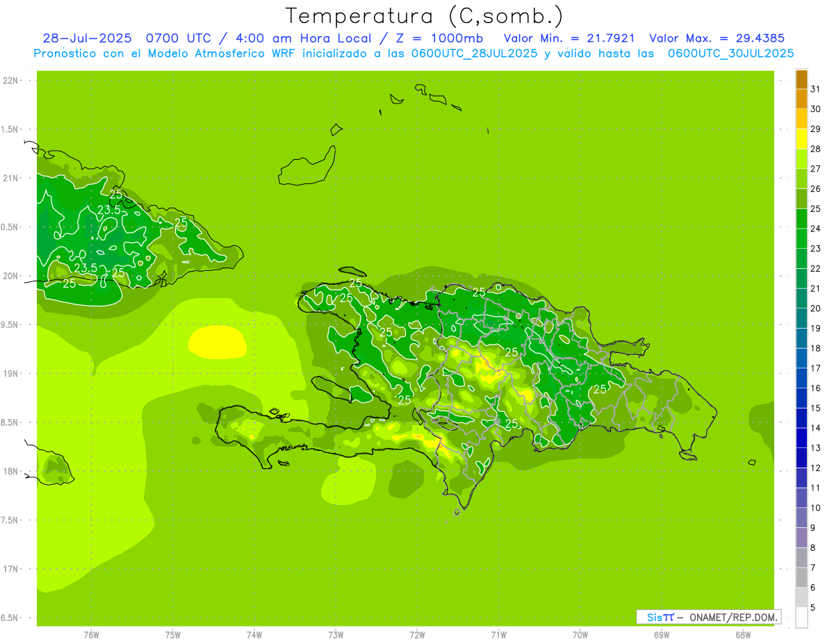
Task: Click the "18N" latitude axis label
Action: click(x=10, y=471)
